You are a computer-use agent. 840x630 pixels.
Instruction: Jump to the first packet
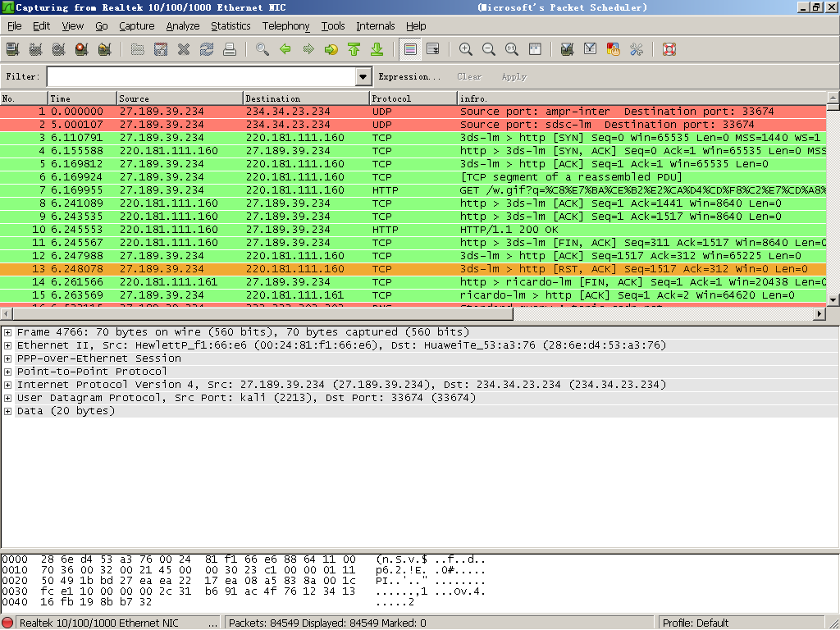(x=354, y=50)
